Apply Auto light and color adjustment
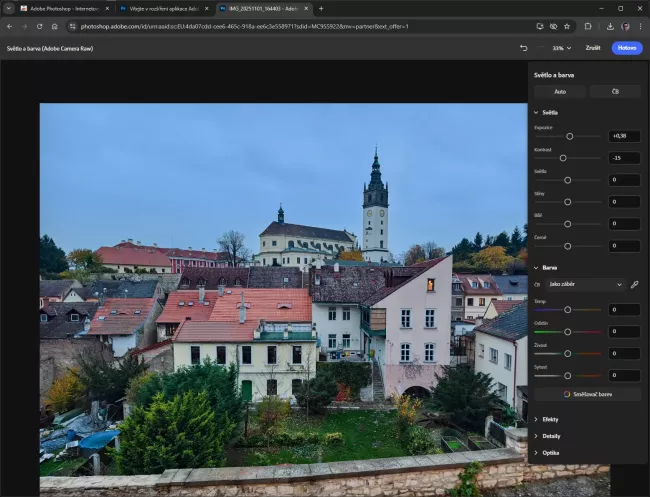 [x=560, y=92]
